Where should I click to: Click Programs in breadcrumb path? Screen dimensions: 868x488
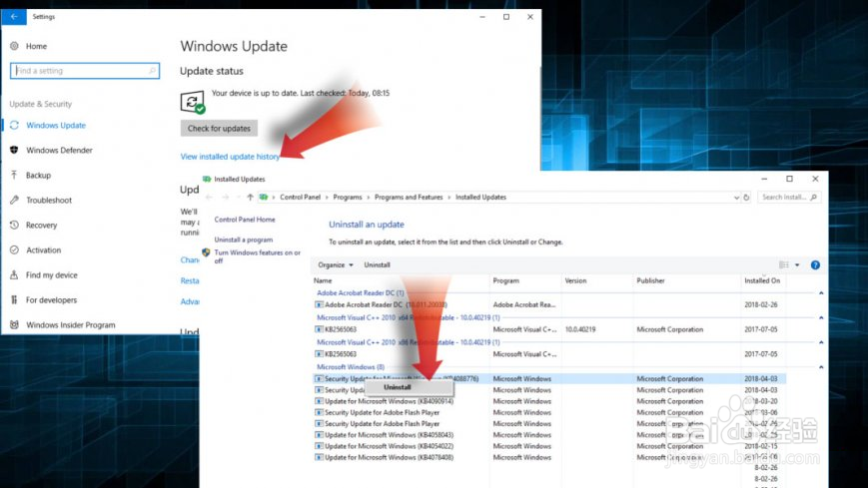[347, 197]
